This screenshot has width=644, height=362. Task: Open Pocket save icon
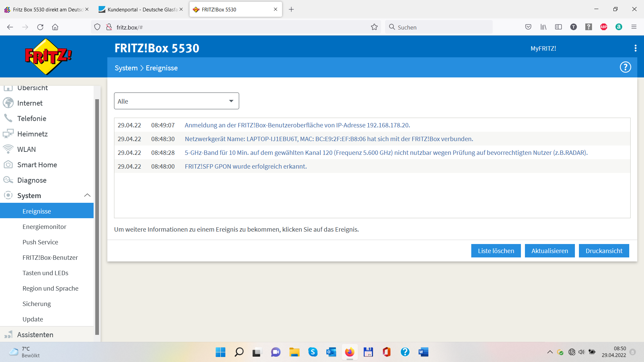(528, 27)
